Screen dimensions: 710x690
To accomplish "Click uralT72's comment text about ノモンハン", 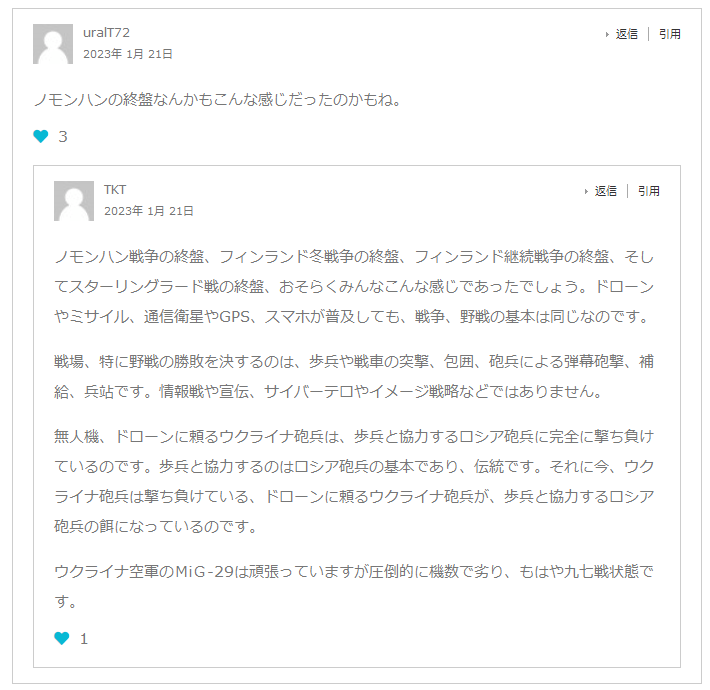I will pyautogui.click(x=217, y=100).
